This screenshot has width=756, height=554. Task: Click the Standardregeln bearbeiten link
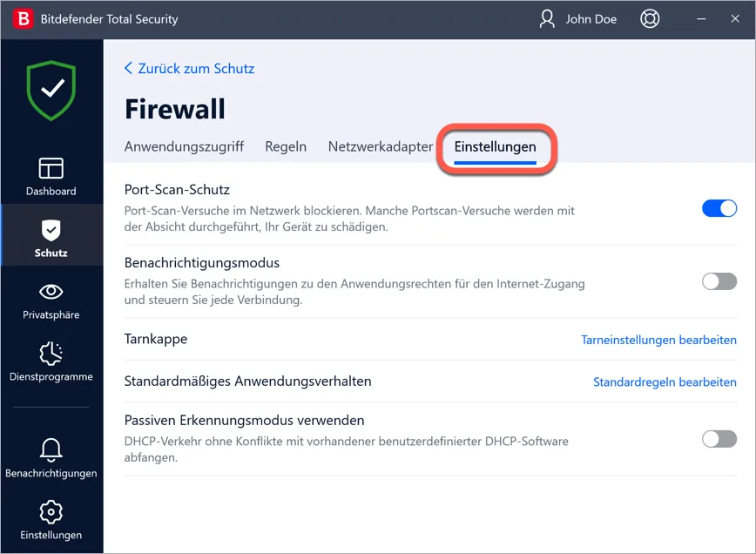pyautogui.click(x=665, y=382)
